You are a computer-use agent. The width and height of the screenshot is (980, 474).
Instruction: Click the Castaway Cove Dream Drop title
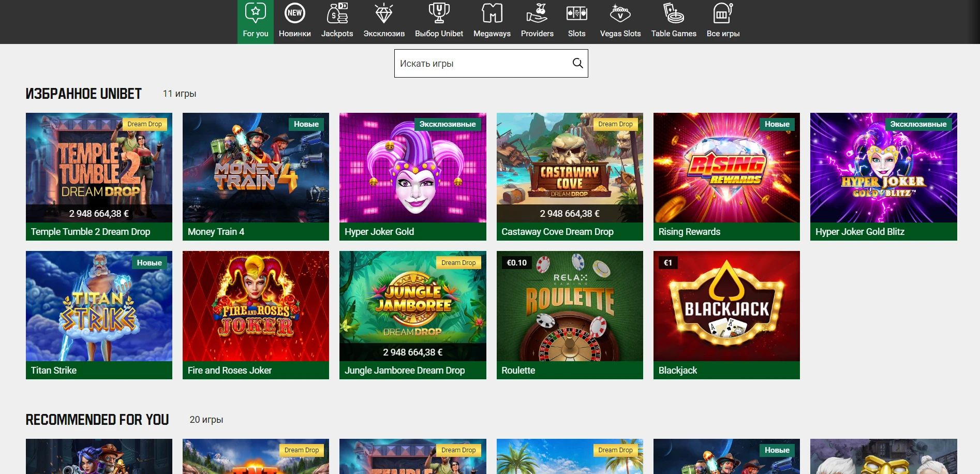coord(557,232)
